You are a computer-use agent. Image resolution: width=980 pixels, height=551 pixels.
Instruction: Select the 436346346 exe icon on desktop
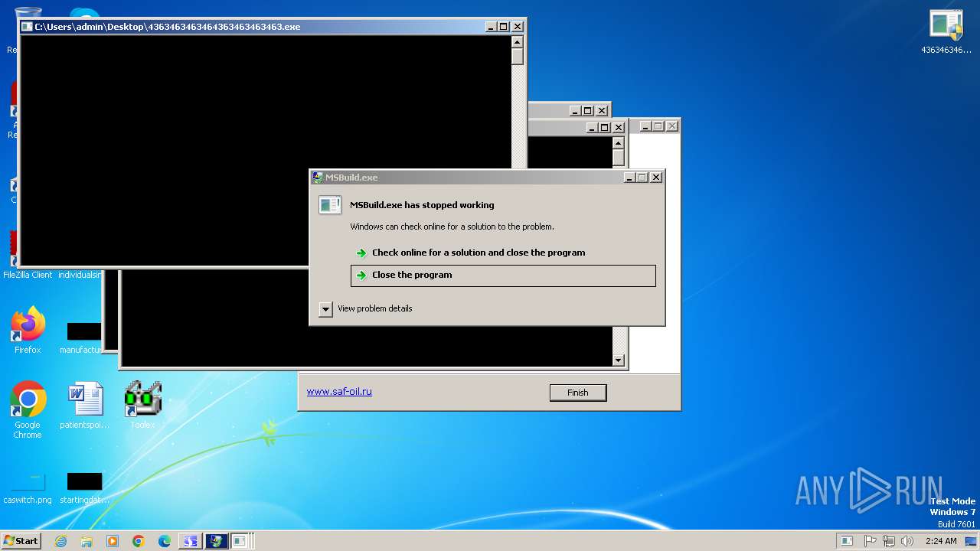[x=946, y=31]
